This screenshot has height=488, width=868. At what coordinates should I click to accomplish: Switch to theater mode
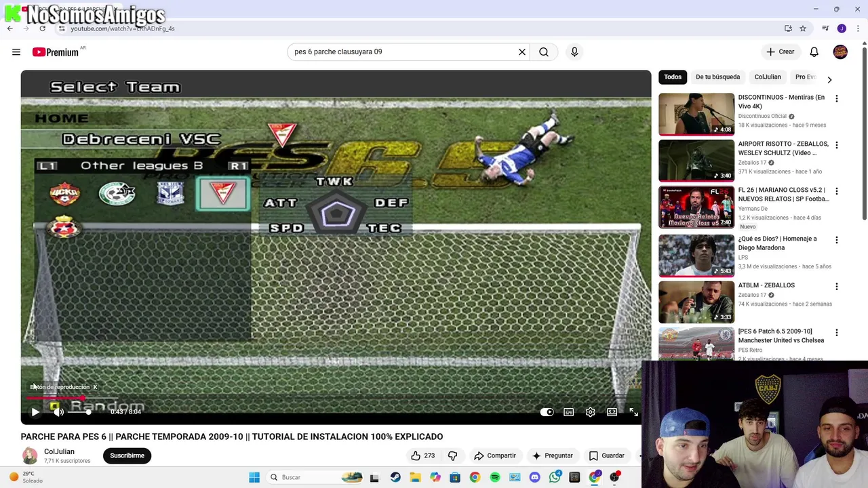coord(612,411)
